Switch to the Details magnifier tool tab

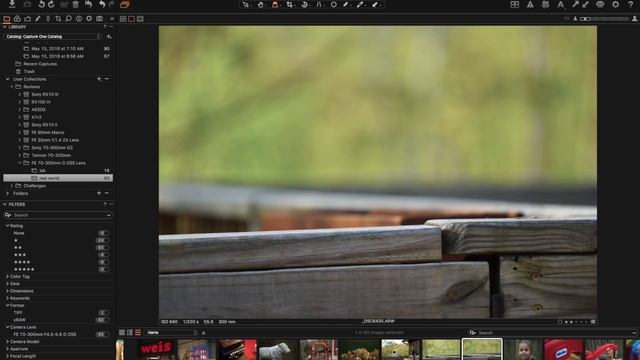click(69, 19)
